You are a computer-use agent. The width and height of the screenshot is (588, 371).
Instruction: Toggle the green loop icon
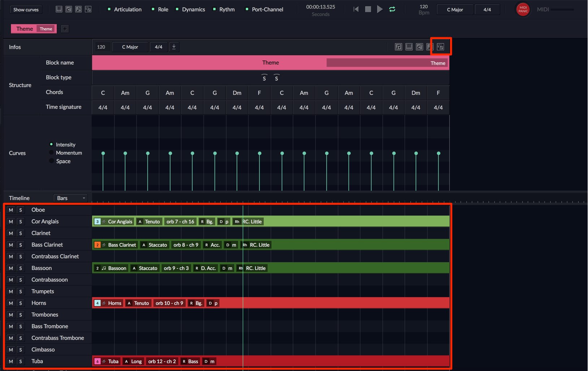(x=392, y=9)
